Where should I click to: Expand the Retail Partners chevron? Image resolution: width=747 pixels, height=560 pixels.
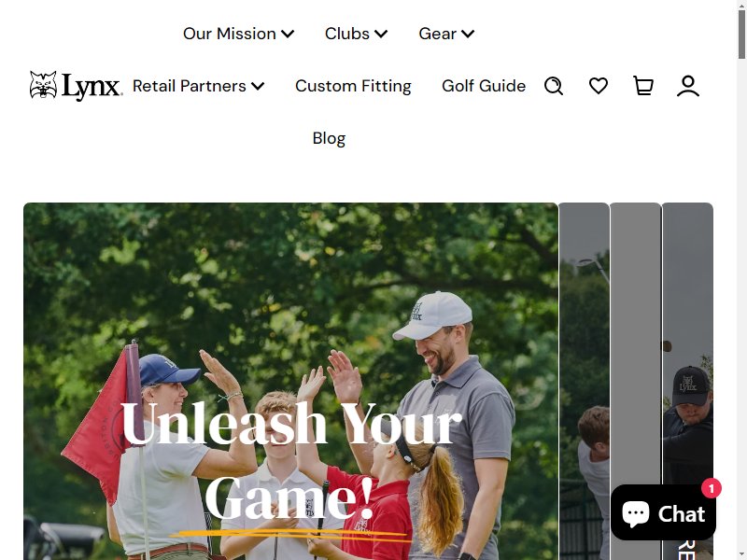click(x=258, y=86)
